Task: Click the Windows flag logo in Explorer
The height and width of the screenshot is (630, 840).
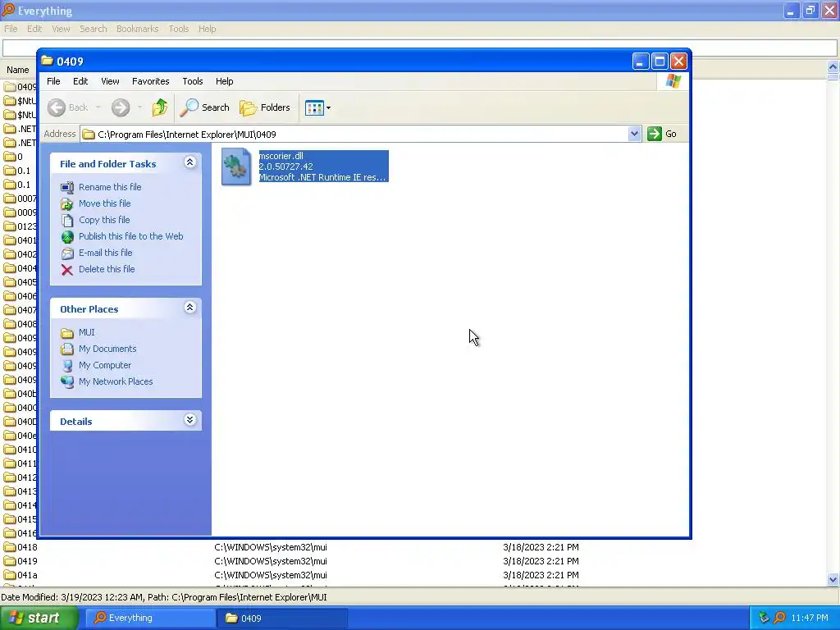Action: (673, 81)
